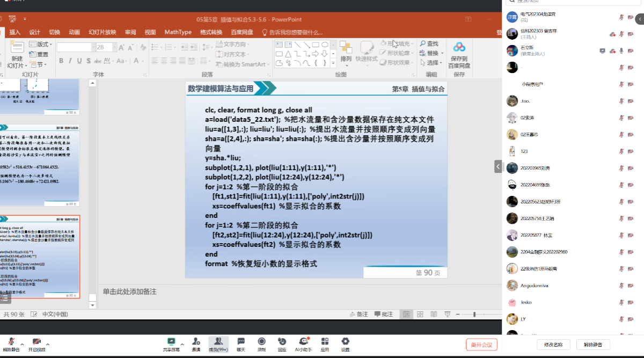This screenshot has height=358, width=644.
Task: Open the Animations (动画) ribbon tab
Action: 75,32
